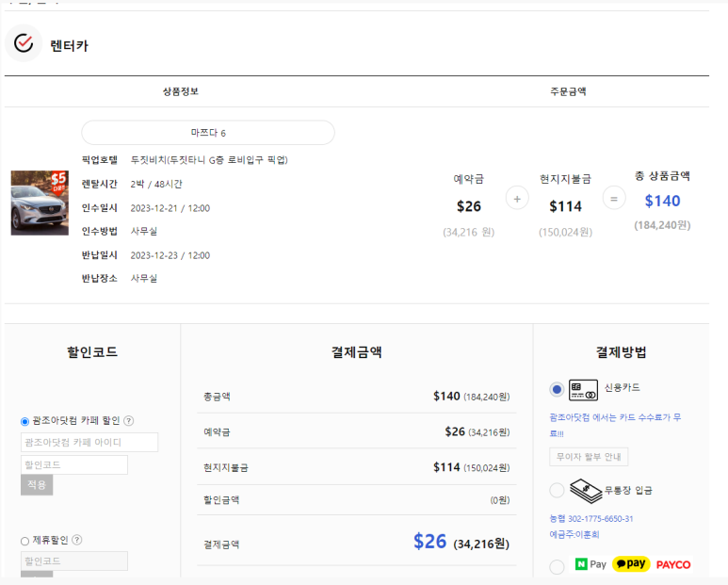
Task: Select the 제휴할인 radio button
Action: click(x=25, y=541)
